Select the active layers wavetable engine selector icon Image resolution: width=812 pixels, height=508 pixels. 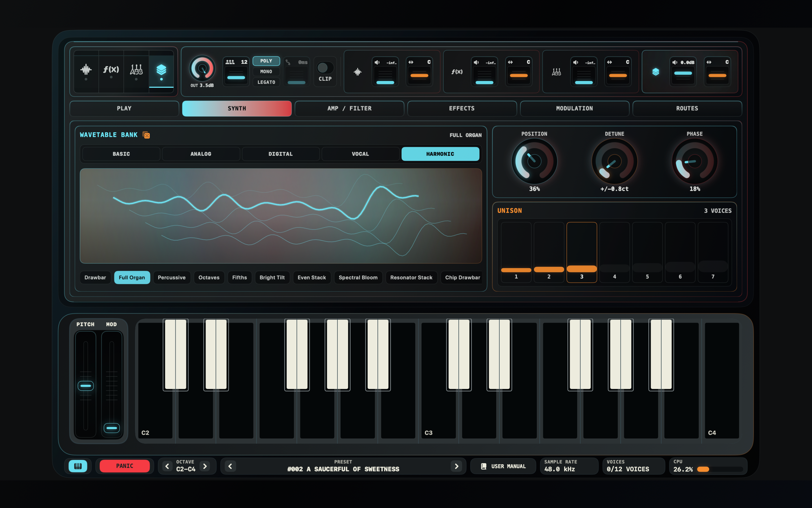[x=161, y=70]
